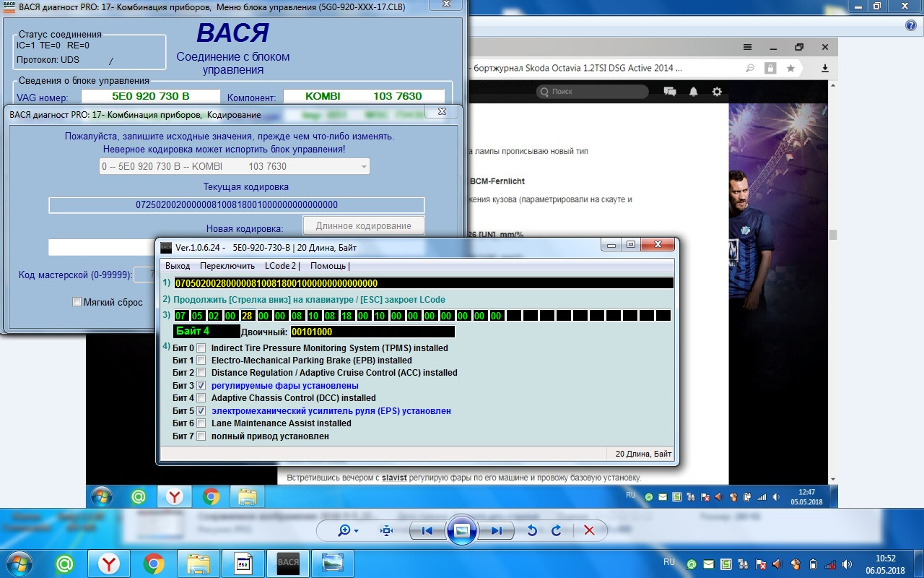This screenshot has width=924, height=578.
Task: Uncheck Бит 5 электромеханический усилитель руля
Action: [201, 411]
